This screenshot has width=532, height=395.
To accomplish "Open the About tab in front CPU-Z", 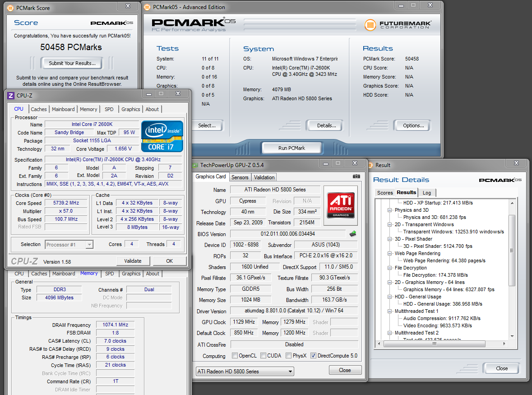I will tap(152, 109).
